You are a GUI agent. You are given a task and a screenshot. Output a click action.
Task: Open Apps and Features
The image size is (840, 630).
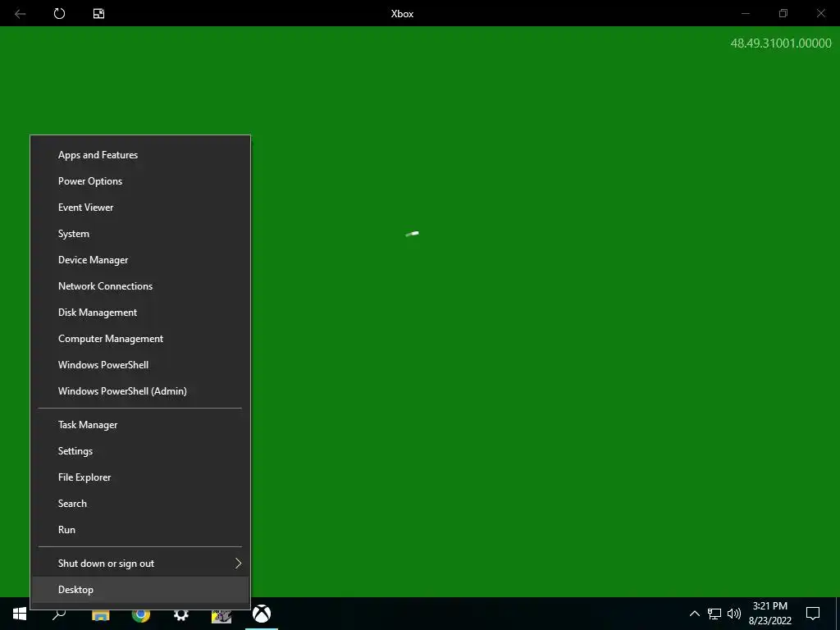(140, 155)
